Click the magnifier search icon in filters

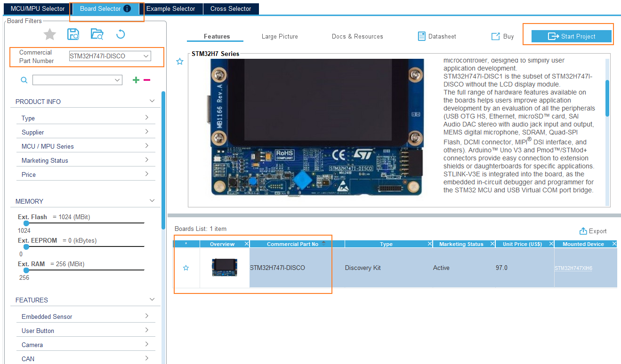click(x=24, y=80)
